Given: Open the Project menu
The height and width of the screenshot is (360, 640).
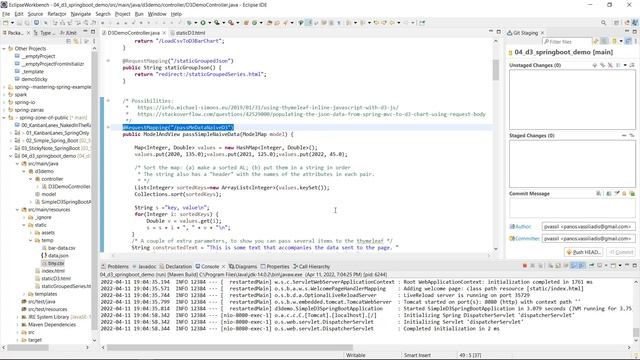Looking at the screenshot, I should click(x=122, y=14).
